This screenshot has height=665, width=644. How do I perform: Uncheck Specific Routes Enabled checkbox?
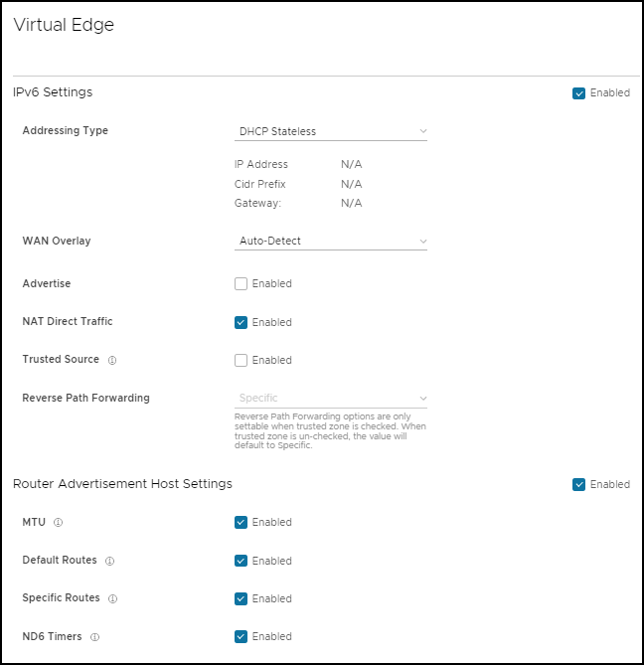[x=241, y=598]
